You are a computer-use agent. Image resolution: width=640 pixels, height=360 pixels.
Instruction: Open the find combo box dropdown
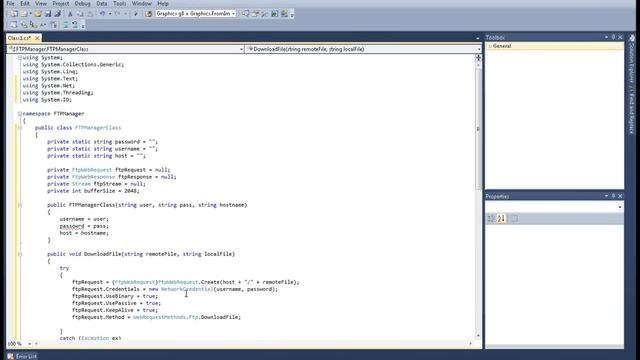(x=233, y=14)
